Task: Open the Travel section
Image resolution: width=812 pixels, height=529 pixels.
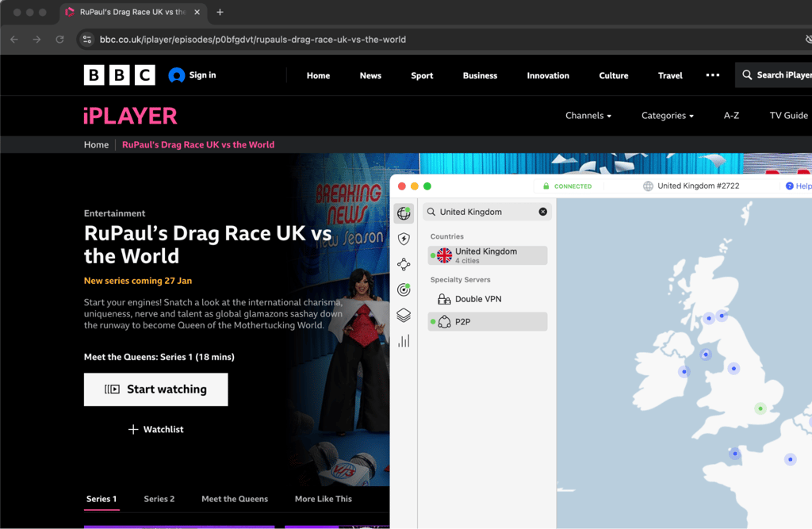Action: point(670,75)
